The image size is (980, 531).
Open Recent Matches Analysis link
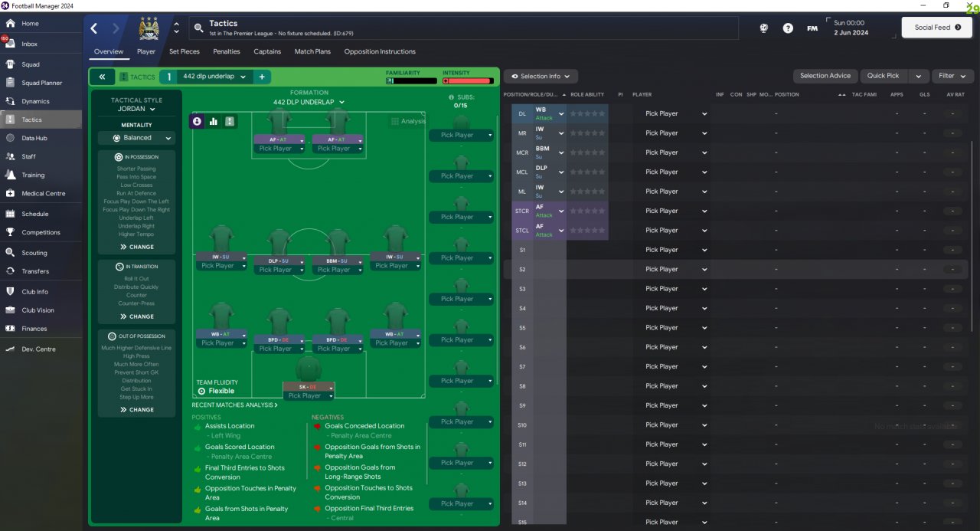[x=234, y=405]
